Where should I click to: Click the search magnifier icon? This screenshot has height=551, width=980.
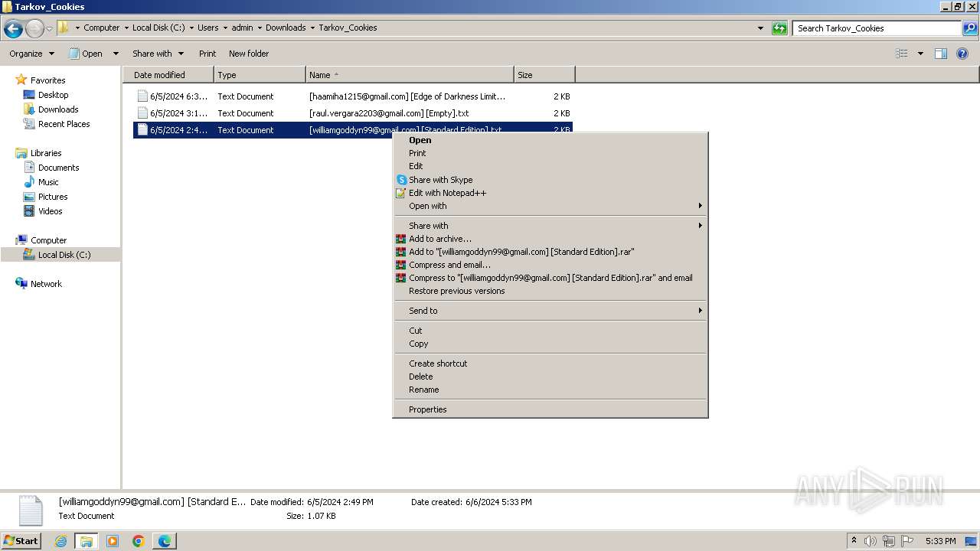point(970,28)
